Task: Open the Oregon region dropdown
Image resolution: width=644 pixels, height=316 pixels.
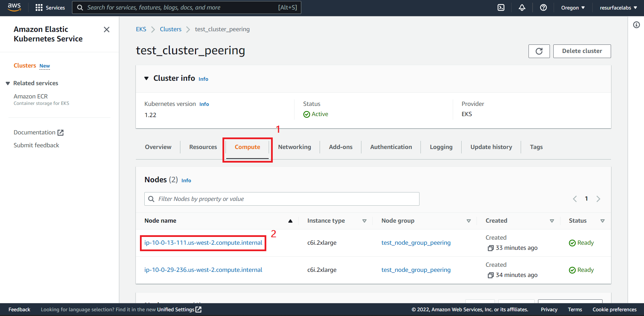Action: coord(573,7)
